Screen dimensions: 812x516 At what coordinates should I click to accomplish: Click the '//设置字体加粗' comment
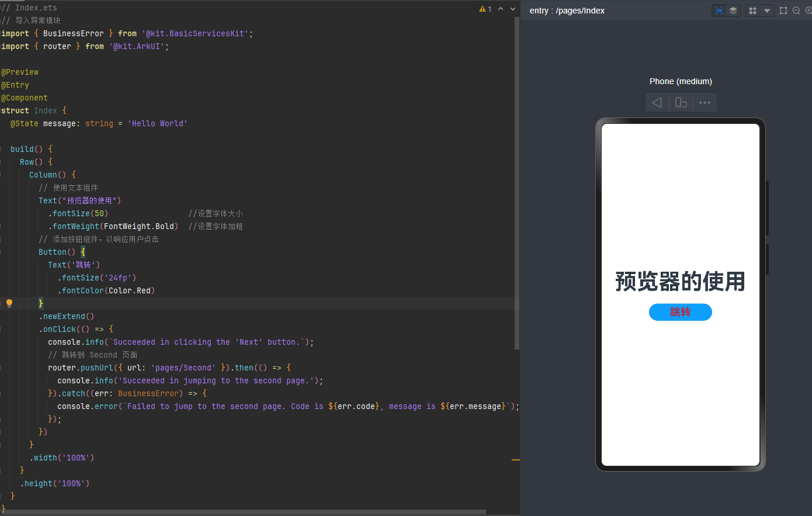tap(216, 226)
